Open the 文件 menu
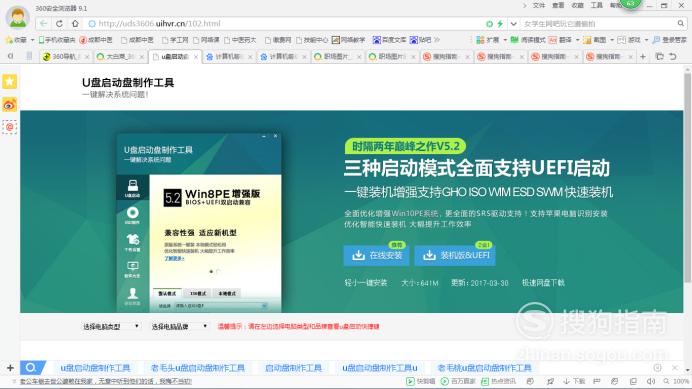The width and height of the screenshot is (692, 389). coord(539,5)
